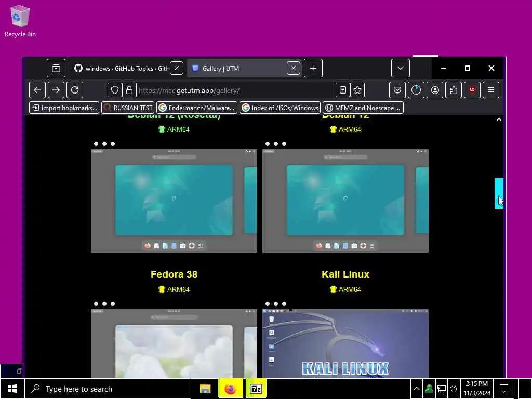The width and height of the screenshot is (532, 399).
Task: Click ARM64 label under Kali Linux
Action: pyautogui.click(x=345, y=289)
